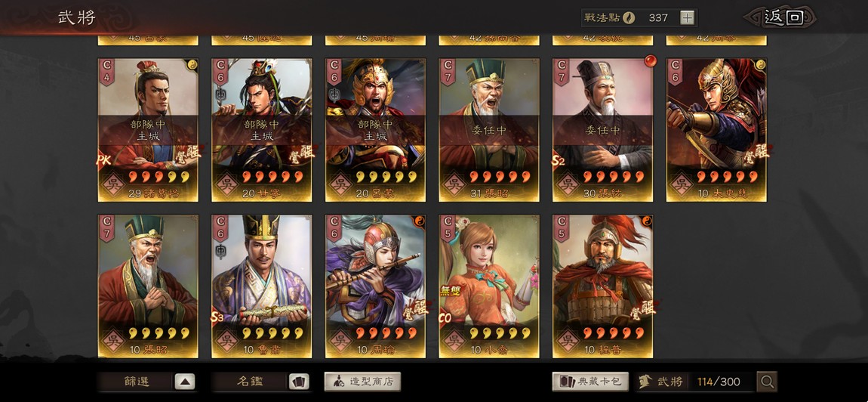The height and width of the screenshot is (402, 868).
Task: Select the 甘寧 general card
Action: pos(261,130)
